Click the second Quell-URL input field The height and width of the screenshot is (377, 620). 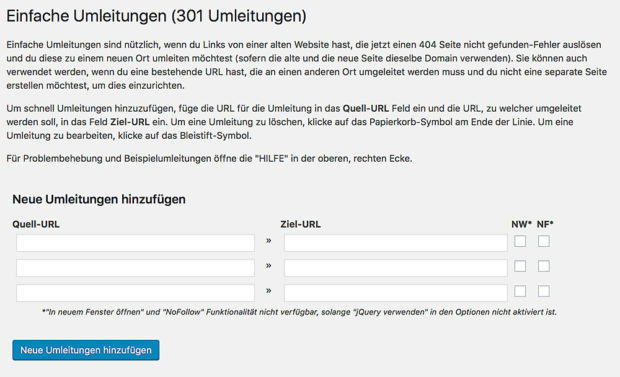[x=135, y=268]
